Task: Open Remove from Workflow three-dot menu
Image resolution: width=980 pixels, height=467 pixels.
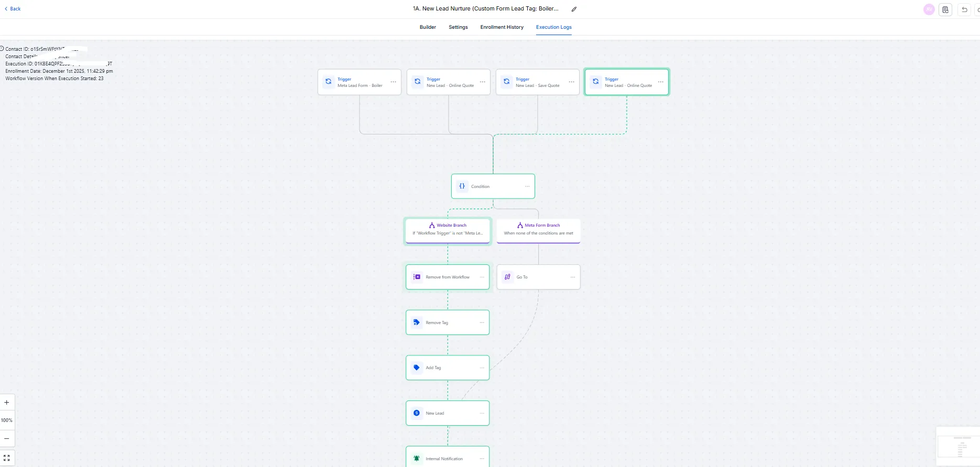Action: click(x=482, y=277)
